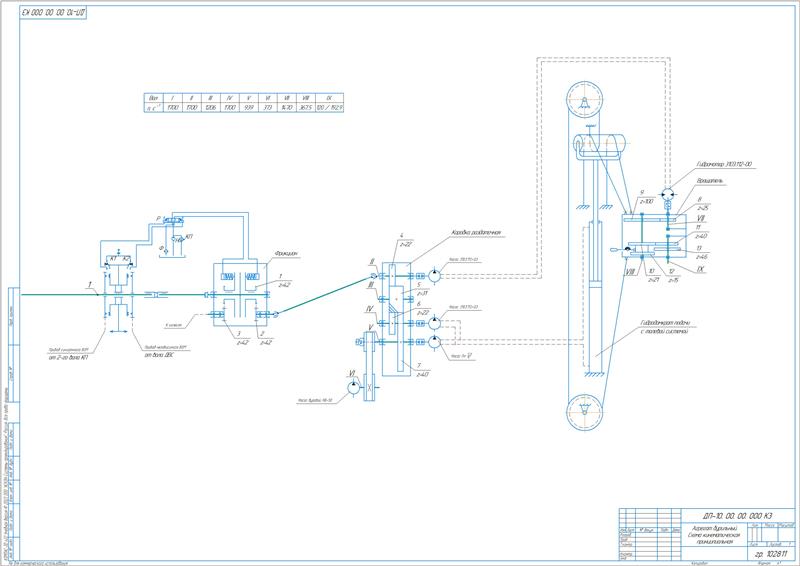Screen dimensions: 800x566
Task: Select the distributor valve symbol labeled 'Р'
Action: coord(173,219)
